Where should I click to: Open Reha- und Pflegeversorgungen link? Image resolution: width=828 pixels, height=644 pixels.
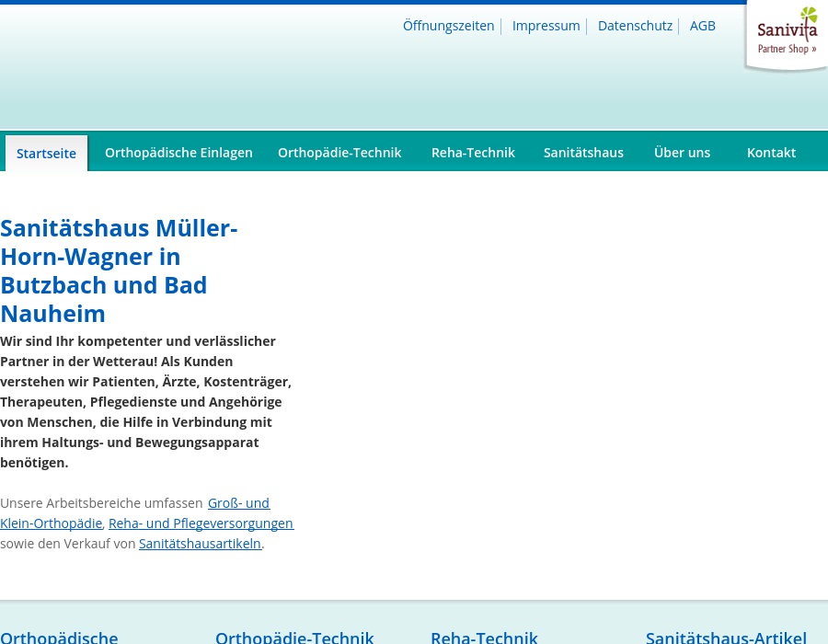click(x=201, y=523)
